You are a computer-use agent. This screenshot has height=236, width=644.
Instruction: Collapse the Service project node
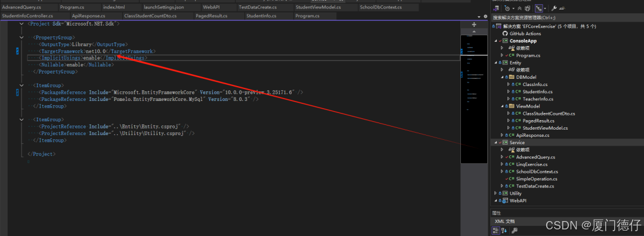pos(496,143)
